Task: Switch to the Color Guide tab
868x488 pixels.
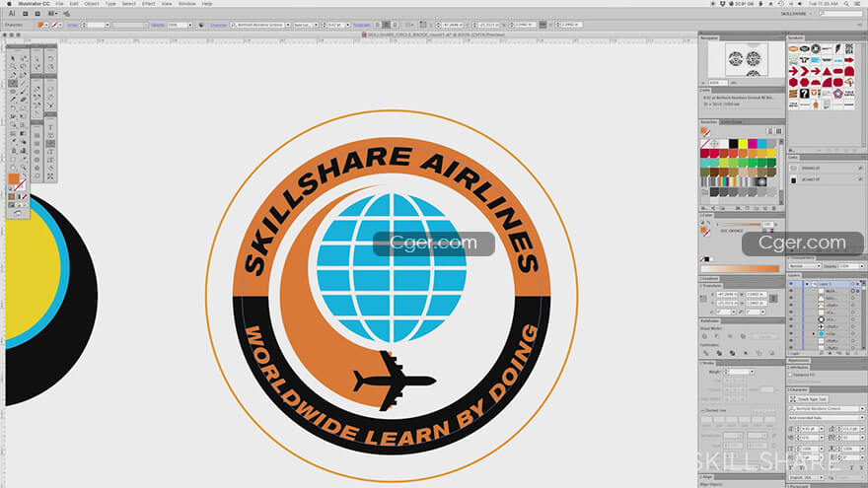Action: [x=731, y=121]
